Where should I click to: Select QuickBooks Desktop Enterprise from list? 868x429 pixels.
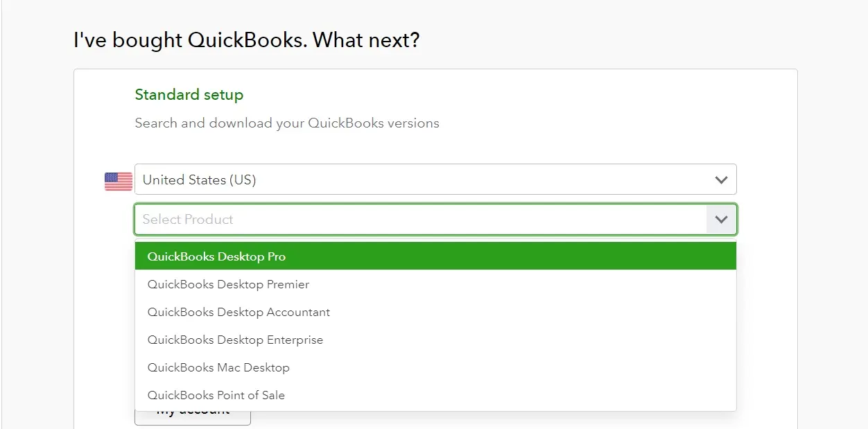pos(435,340)
